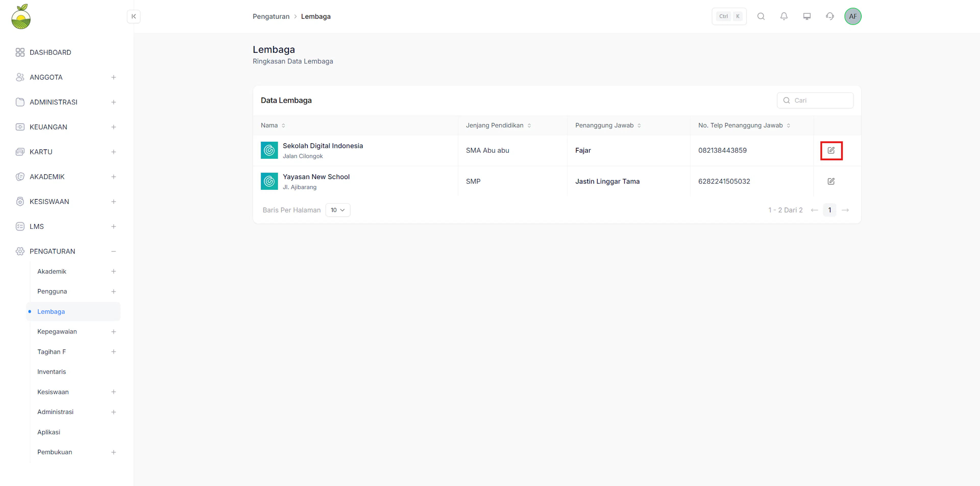The height and width of the screenshot is (486, 980).
Task: Click the Kesiswaan icon in main sidebar
Action: coord(20,202)
